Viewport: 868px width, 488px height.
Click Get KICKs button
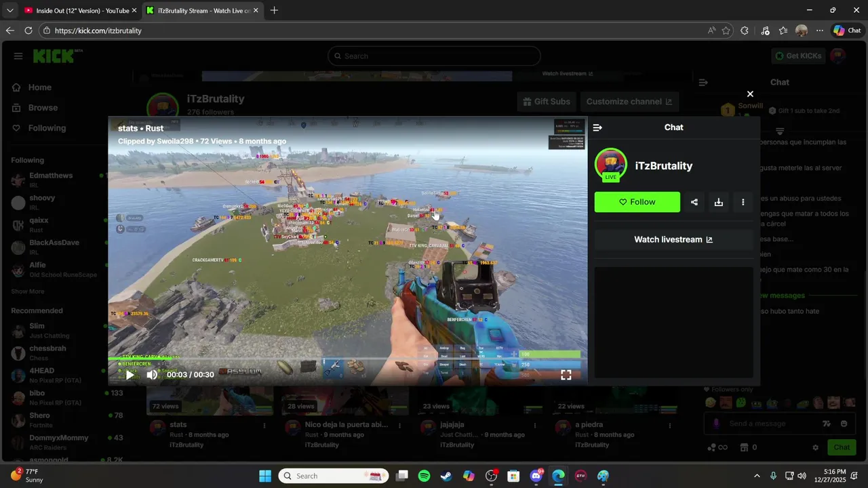pos(798,56)
